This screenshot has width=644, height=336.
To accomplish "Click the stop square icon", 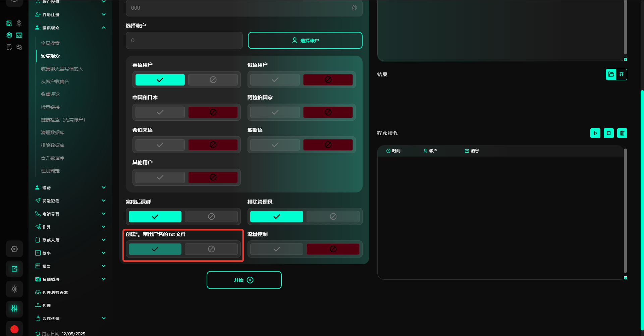I will (608, 133).
